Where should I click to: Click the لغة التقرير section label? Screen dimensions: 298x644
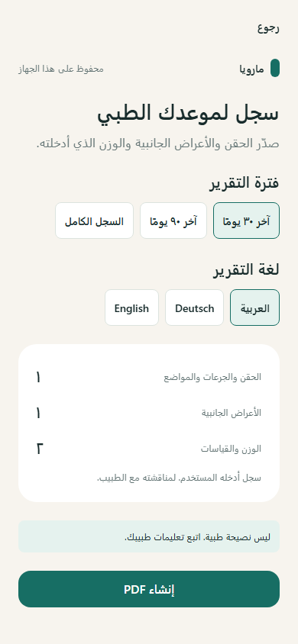tap(246, 270)
